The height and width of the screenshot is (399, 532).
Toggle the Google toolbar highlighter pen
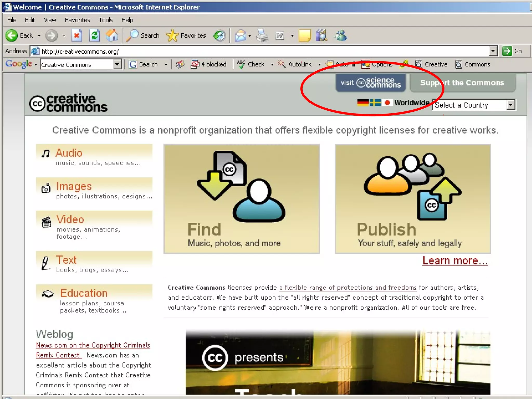click(x=404, y=64)
